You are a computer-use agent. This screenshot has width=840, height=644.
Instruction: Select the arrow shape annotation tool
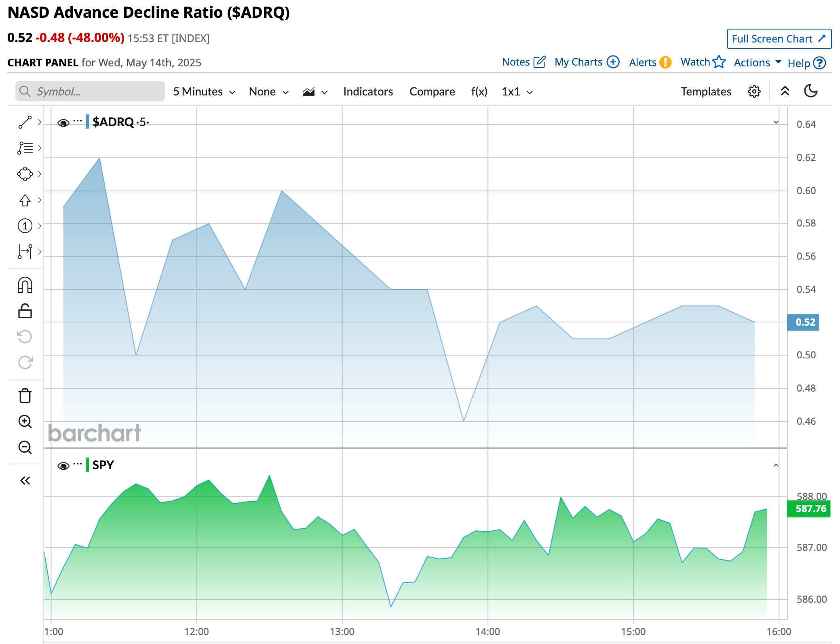25,200
